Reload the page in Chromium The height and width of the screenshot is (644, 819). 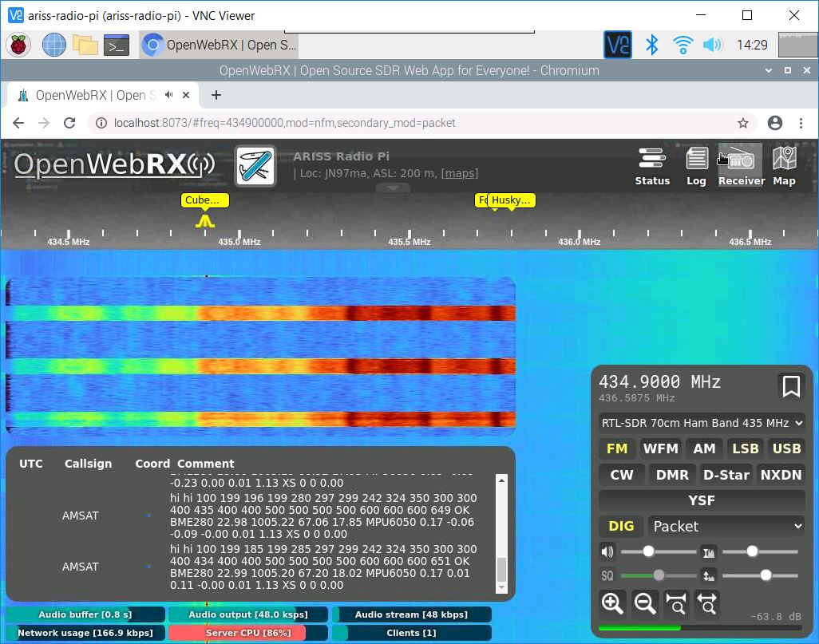click(x=69, y=123)
